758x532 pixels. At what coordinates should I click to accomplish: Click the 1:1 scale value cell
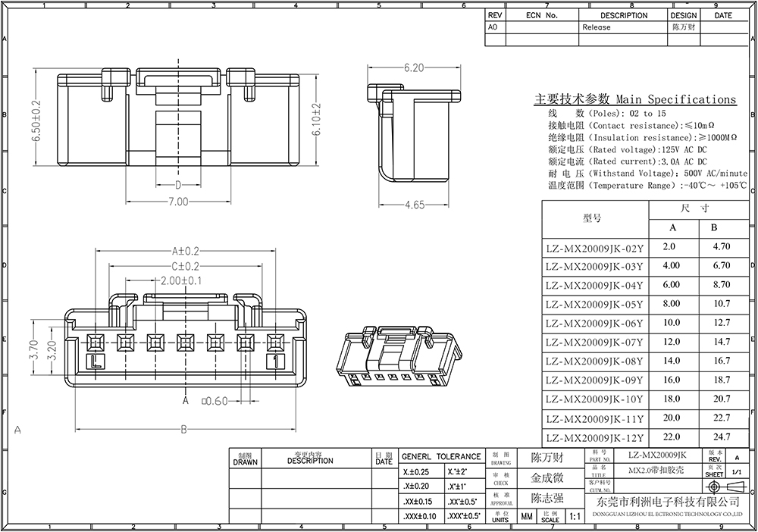click(574, 515)
